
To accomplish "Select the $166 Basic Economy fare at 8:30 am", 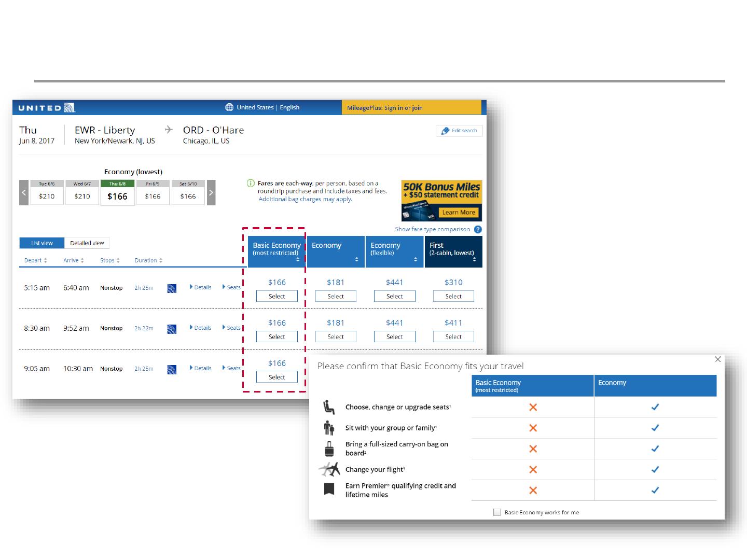I will click(x=277, y=337).
